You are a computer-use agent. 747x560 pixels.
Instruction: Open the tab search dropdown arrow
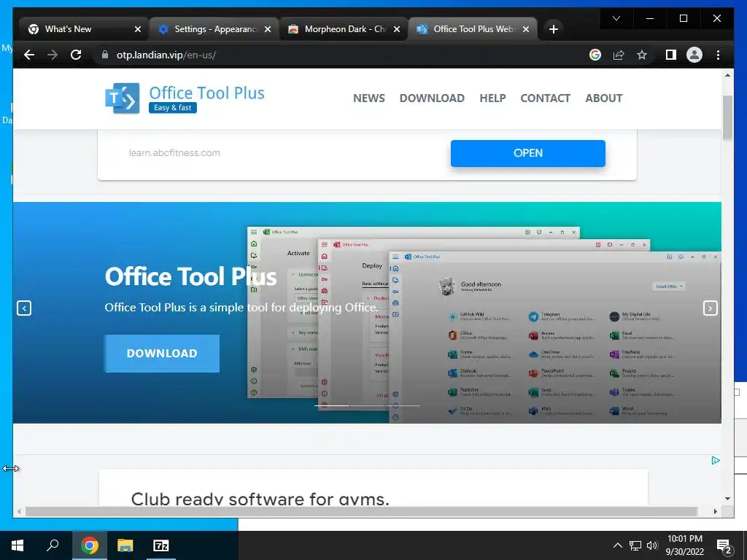click(616, 18)
